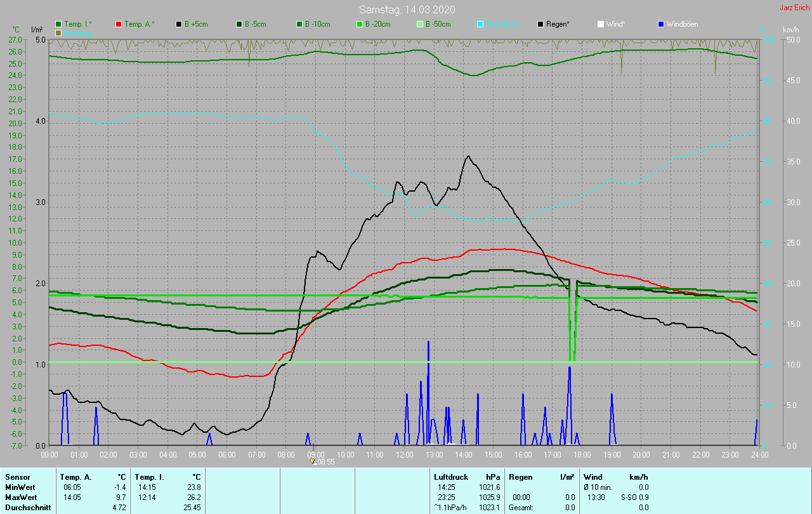Click the 12:00 label on the time axis
This screenshot has height=514, width=812.
(x=404, y=455)
